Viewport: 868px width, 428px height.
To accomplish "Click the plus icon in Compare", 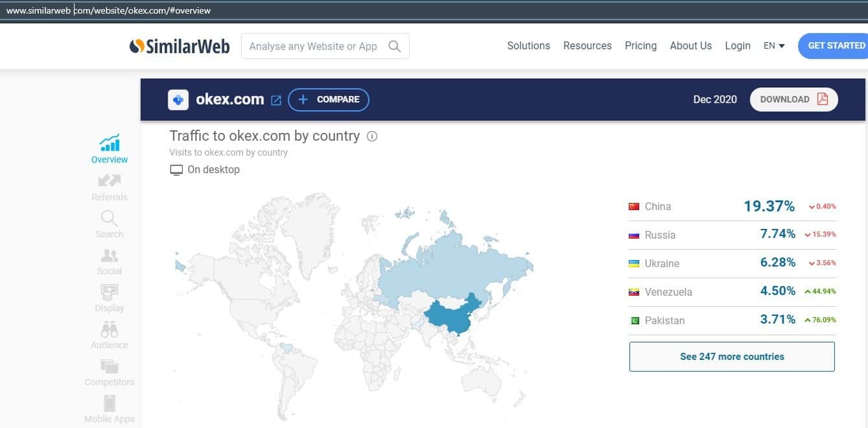I will [x=303, y=100].
